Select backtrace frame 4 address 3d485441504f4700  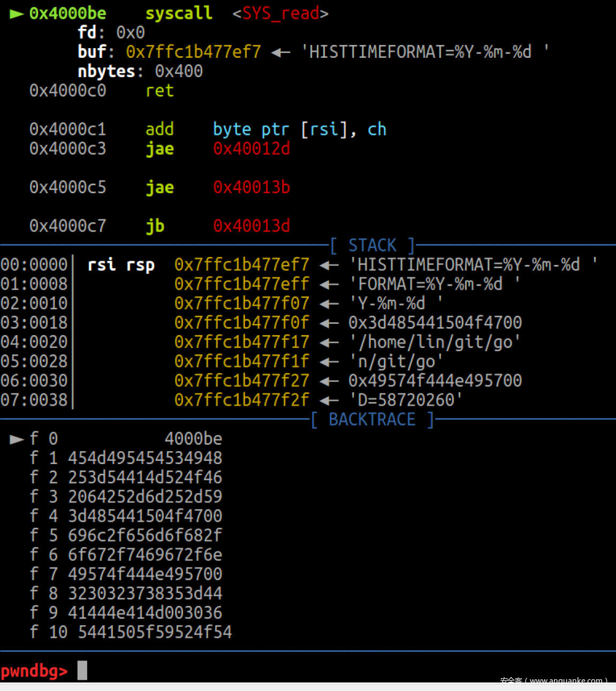pyautogui.click(x=145, y=516)
